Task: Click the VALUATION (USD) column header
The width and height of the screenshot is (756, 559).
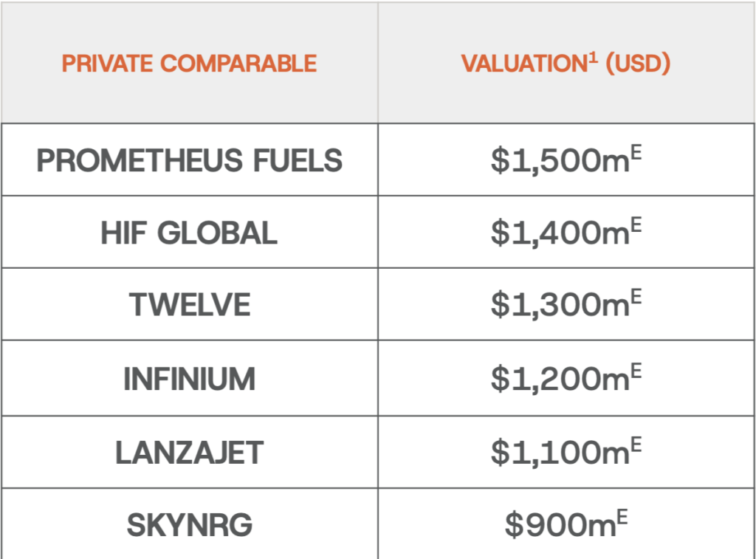Action: point(566,64)
